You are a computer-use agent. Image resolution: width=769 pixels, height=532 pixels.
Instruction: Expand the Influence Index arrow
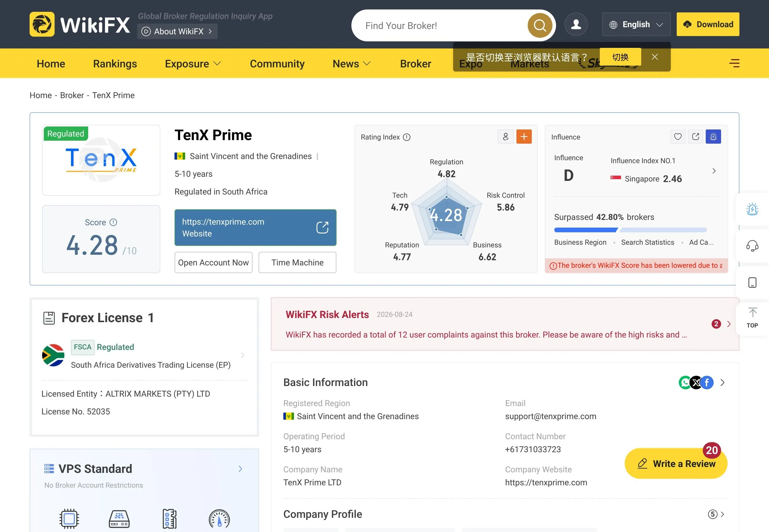tap(714, 171)
